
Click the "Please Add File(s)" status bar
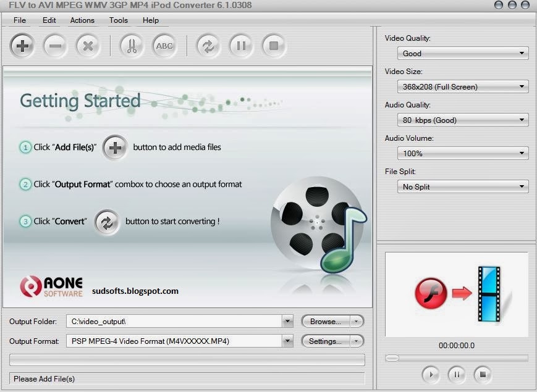(187, 378)
